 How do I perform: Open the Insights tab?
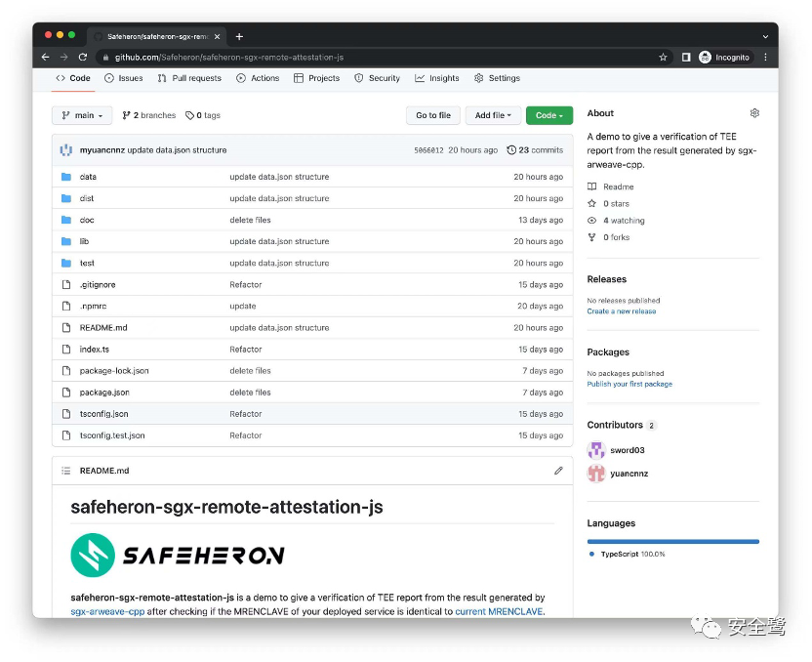point(437,78)
